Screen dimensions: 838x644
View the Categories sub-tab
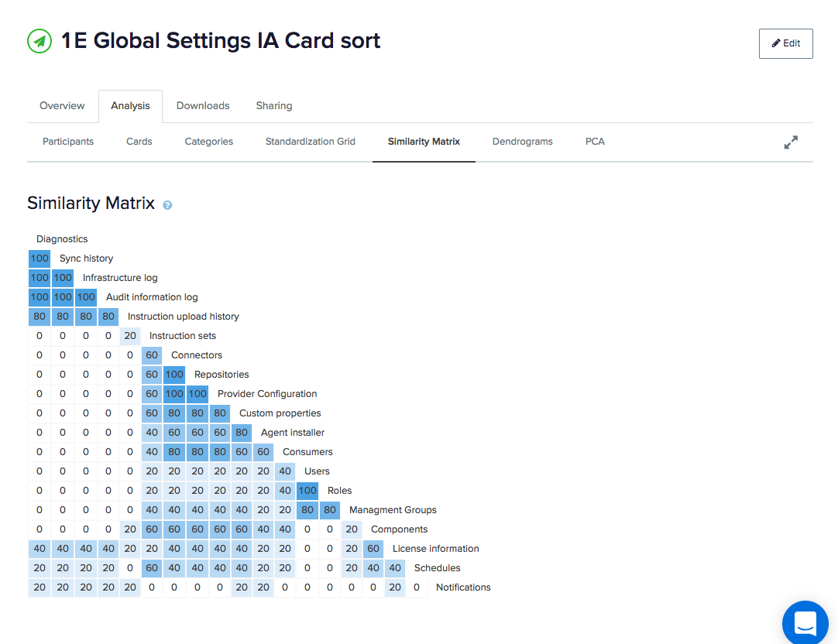[209, 142]
